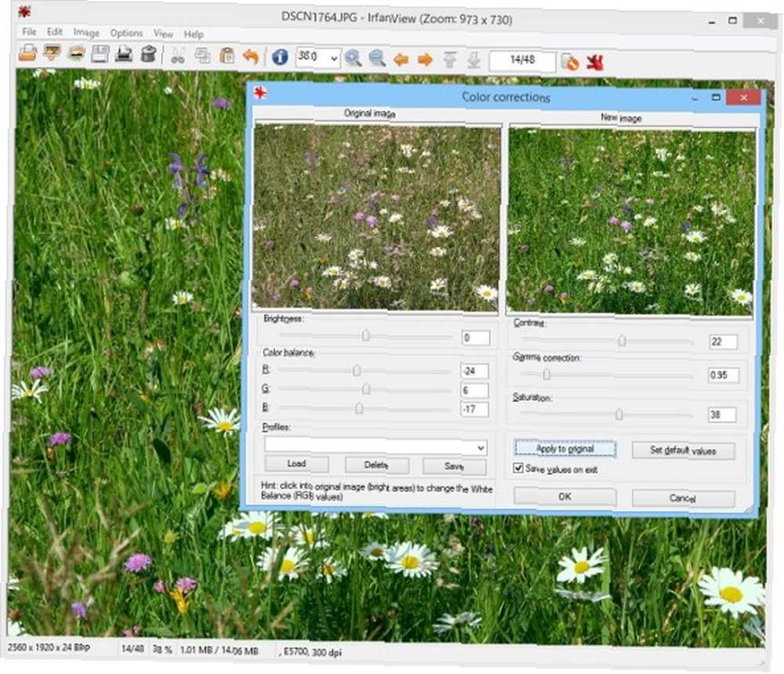
Task: Click the New image preview
Action: 630,222
